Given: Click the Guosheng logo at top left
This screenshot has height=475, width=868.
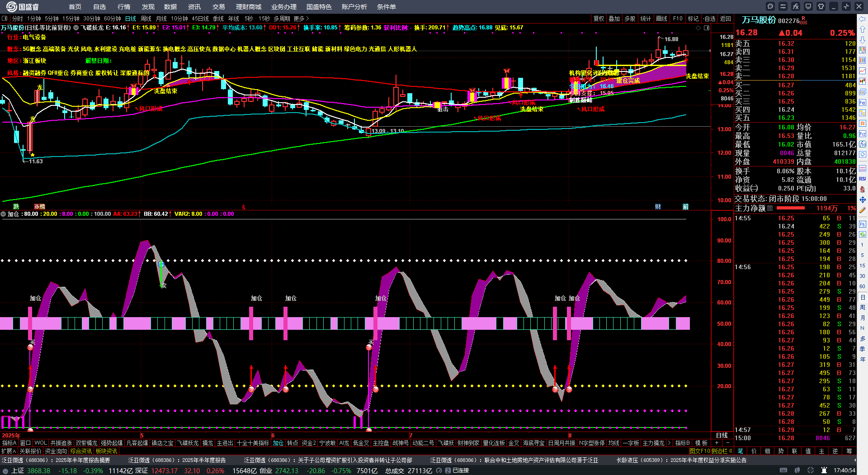Looking at the screenshot, I should (22, 6).
